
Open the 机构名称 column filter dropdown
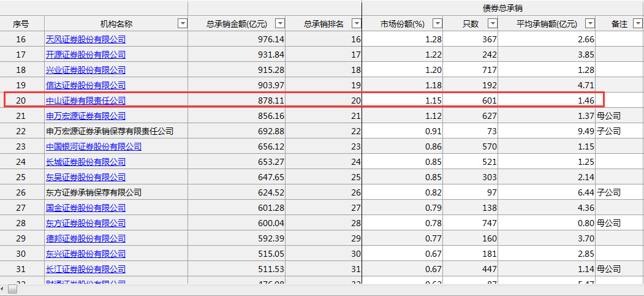[182, 24]
